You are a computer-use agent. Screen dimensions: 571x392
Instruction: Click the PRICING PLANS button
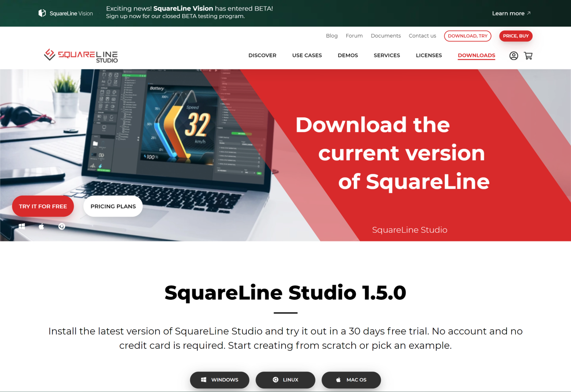pyautogui.click(x=113, y=206)
